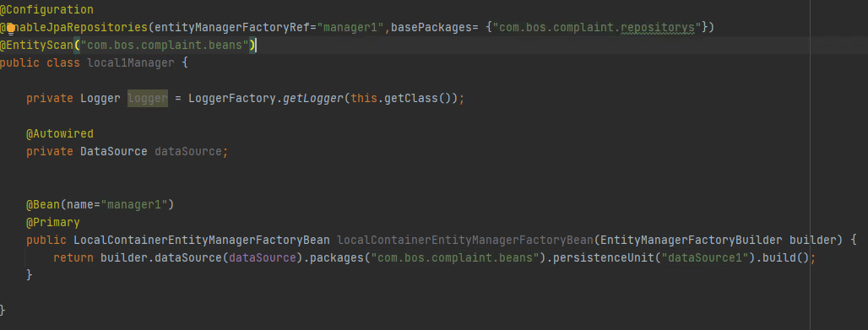Click the @EnableJpaRepositories annotation text
This screenshot has width=868, height=330.
point(73,27)
